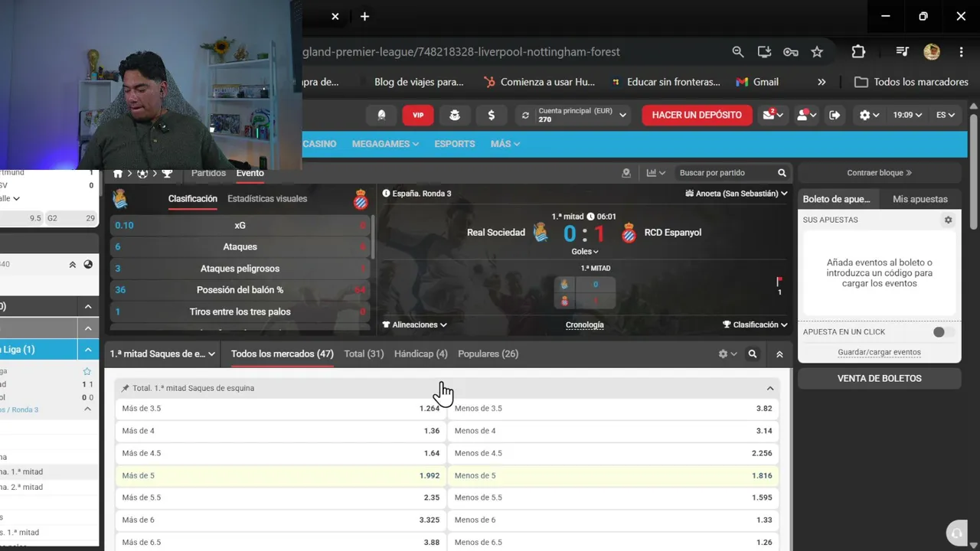Open the dollar sign payments icon
This screenshot has width=980, height=551.
(x=491, y=115)
